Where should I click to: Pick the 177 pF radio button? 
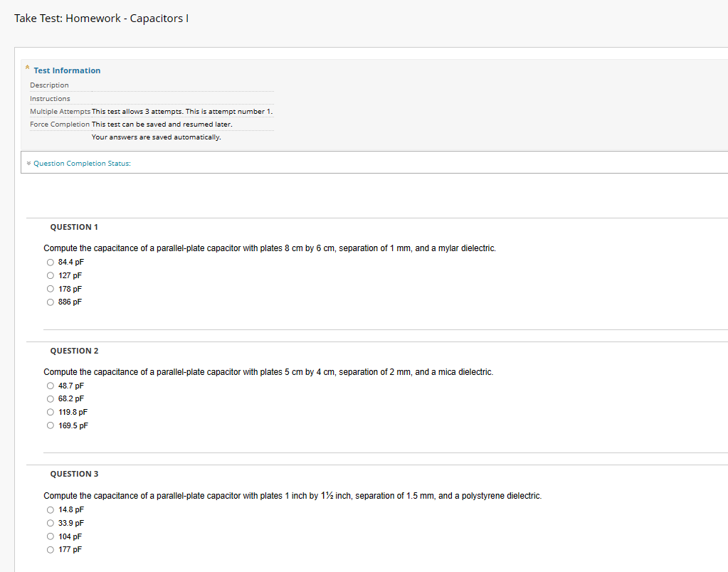[x=50, y=550]
